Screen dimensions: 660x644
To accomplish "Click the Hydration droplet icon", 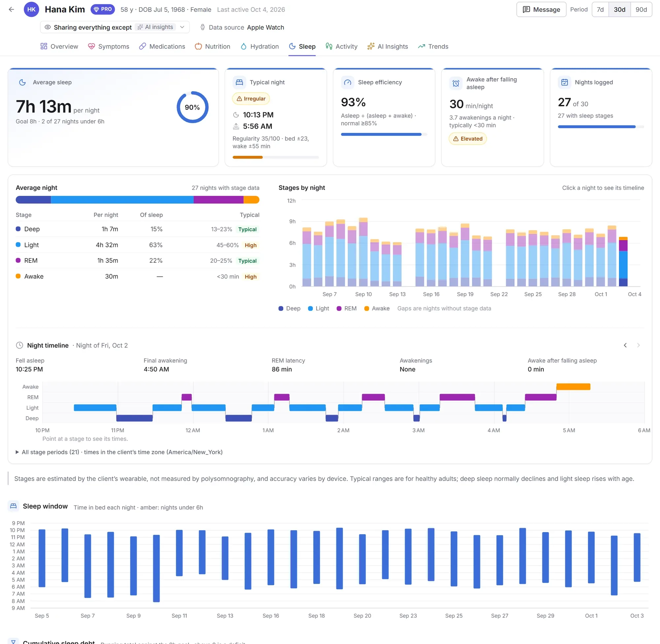I will 244,46.
